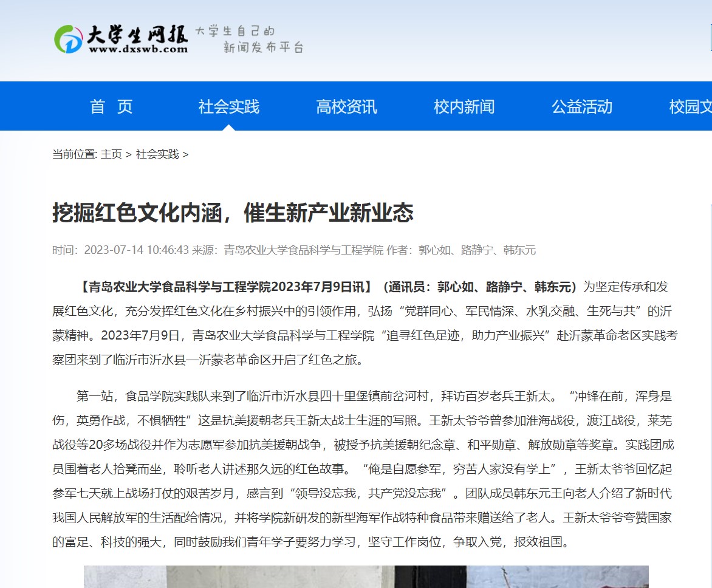Click the white triangle marker below 社会实践
712x588 pixels.
(x=229, y=128)
